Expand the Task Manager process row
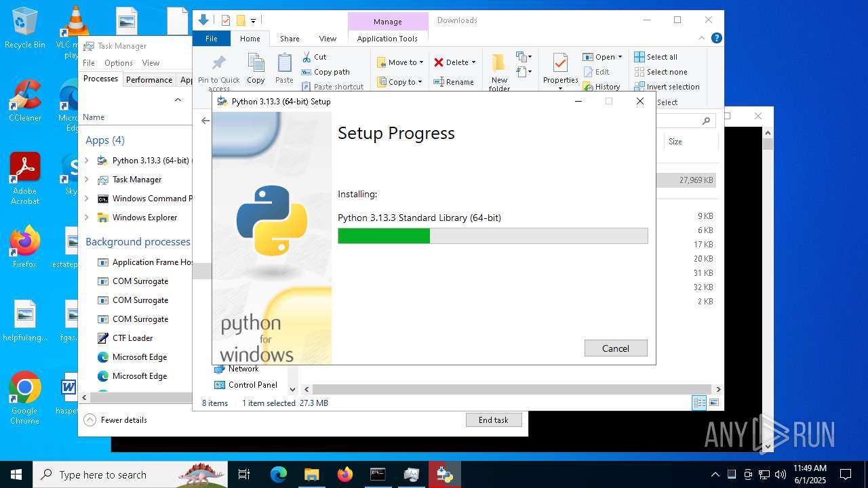Viewport: 868px width, 488px height. [x=86, y=180]
